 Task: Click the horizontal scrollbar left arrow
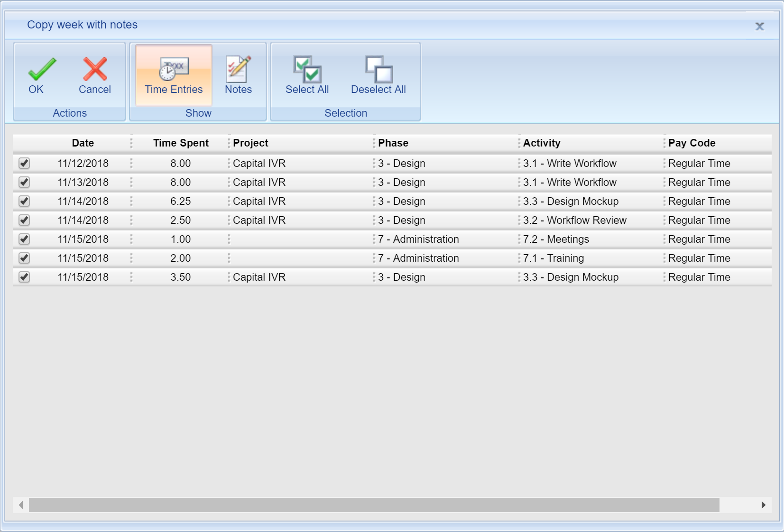[21, 505]
